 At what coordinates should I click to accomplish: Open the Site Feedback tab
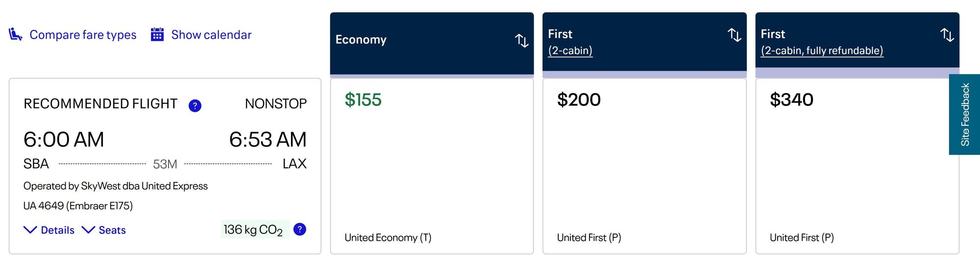[964, 114]
